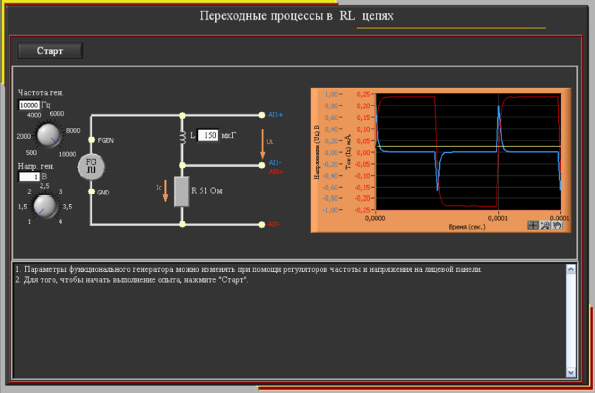The width and height of the screenshot is (595, 393).
Task: Click the AI0- terminal label
Action: pos(274,225)
